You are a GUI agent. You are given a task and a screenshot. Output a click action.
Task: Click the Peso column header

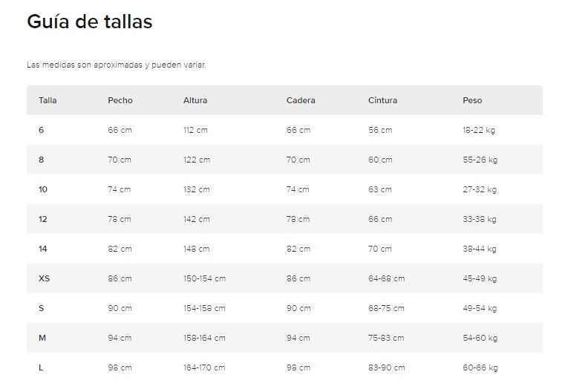[472, 100]
